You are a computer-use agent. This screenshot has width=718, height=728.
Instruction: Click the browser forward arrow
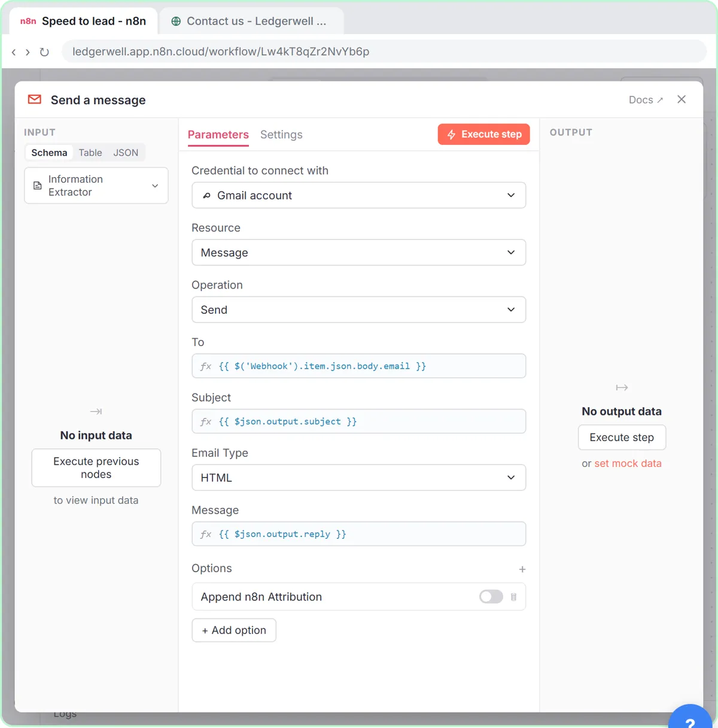(x=28, y=52)
